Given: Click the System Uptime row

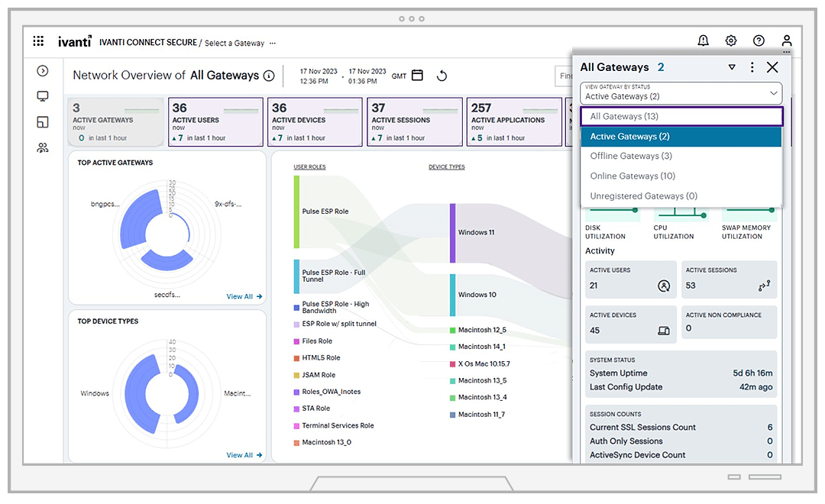Looking at the screenshot, I should click(x=681, y=373).
